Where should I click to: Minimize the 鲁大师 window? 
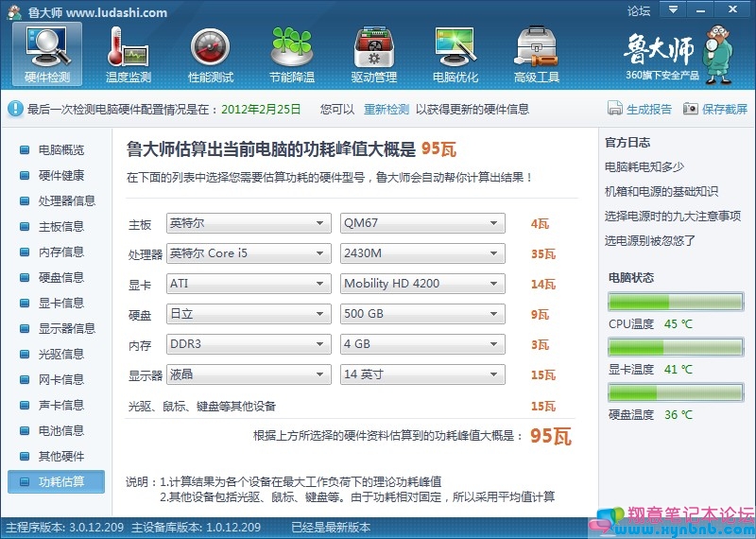click(x=700, y=9)
